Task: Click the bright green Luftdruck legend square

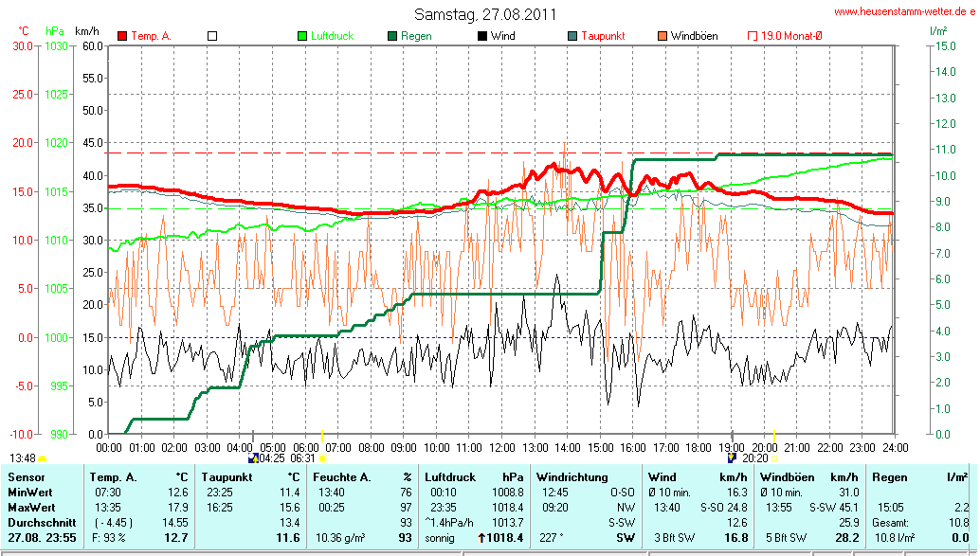Action: 302,36
